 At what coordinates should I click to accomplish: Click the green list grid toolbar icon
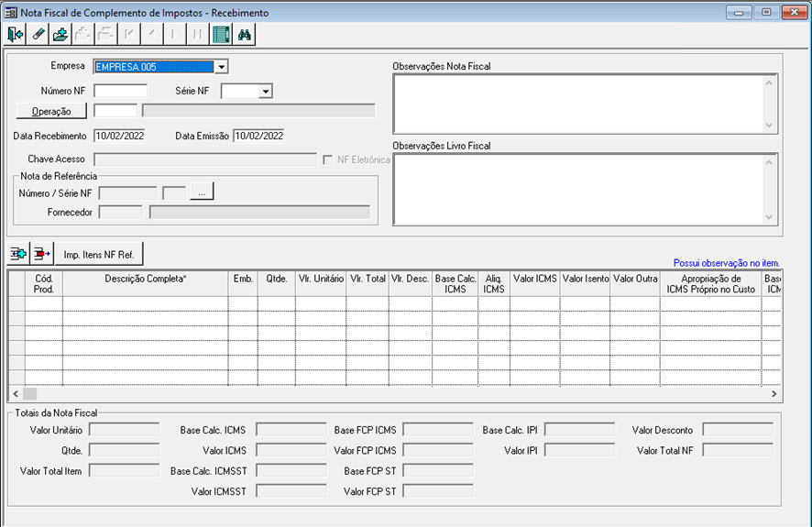221,35
